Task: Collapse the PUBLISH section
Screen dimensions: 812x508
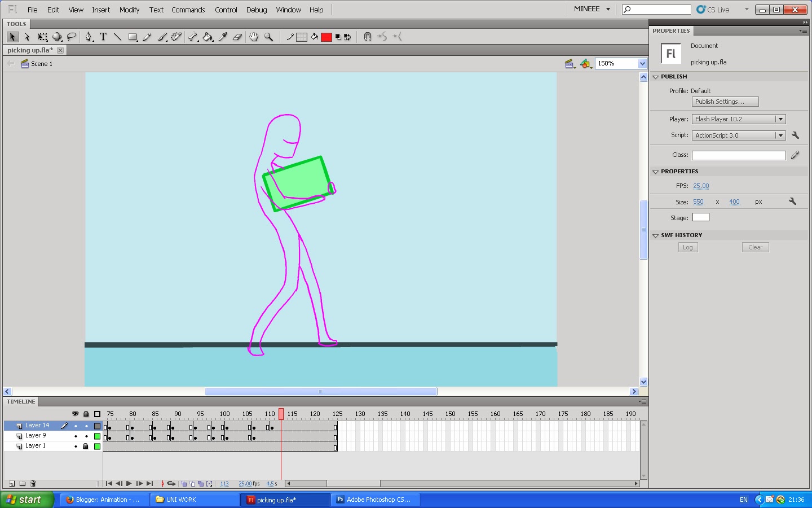Action: click(656, 77)
